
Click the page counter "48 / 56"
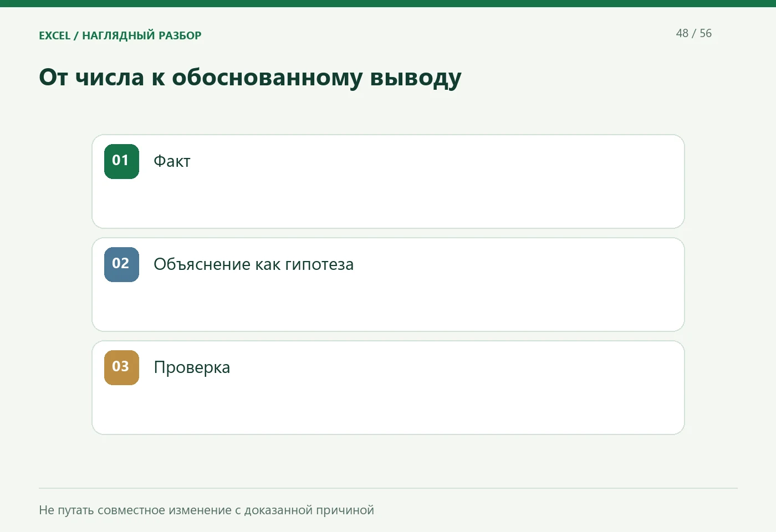693,33
